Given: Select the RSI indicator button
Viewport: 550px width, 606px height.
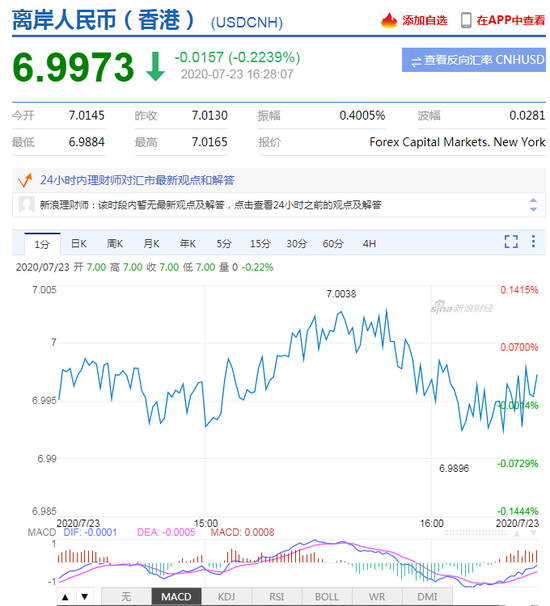Looking at the screenshot, I should coord(277,597).
